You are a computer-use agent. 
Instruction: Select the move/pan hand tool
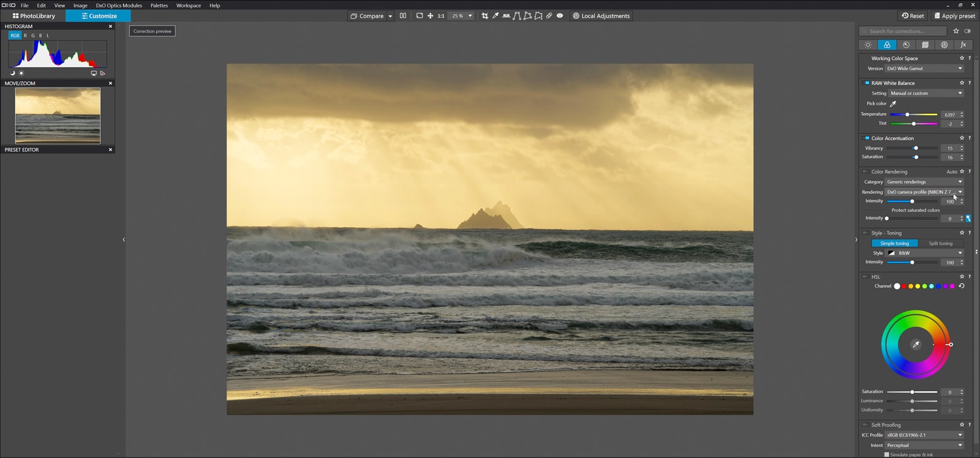click(430, 16)
